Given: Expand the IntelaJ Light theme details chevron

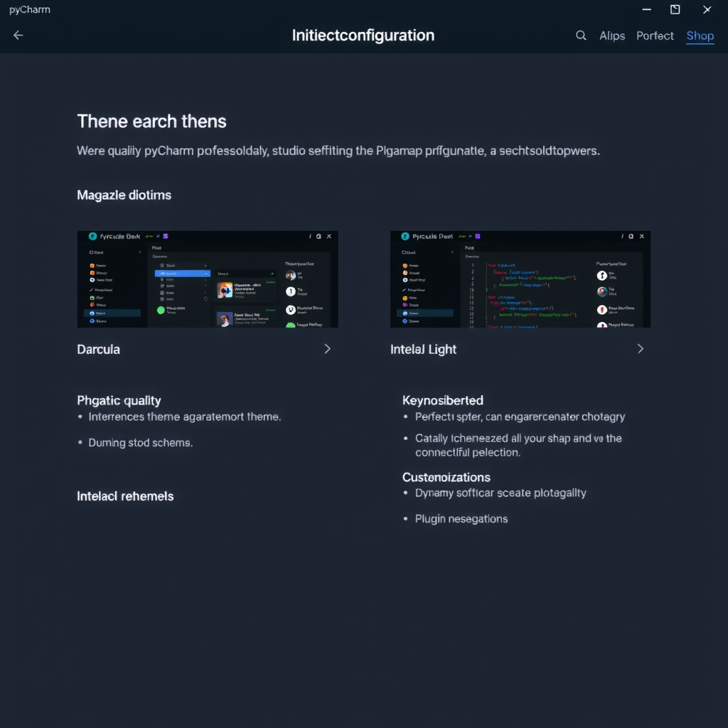Looking at the screenshot, I should (x=640, y=348).
